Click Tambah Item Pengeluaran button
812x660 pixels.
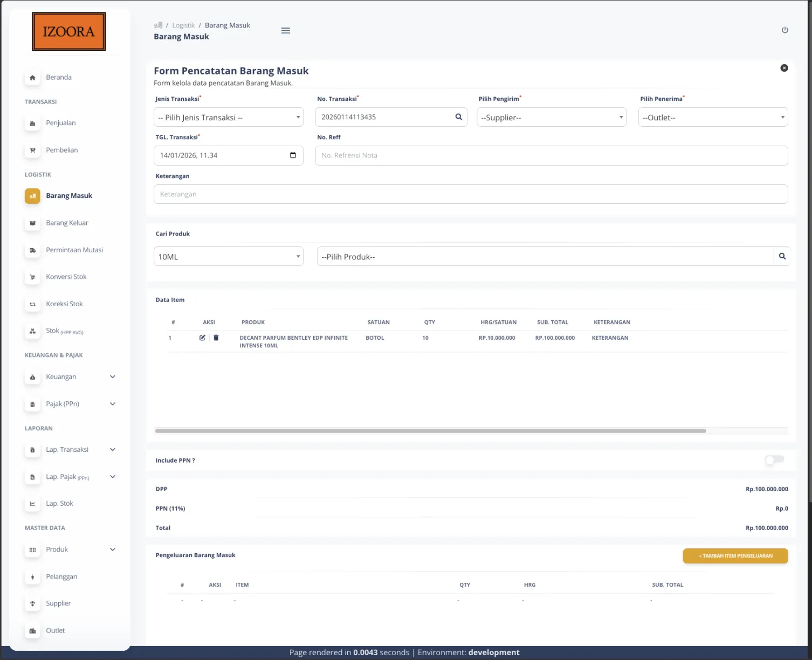pyautogui.click(x=735, y=556)
